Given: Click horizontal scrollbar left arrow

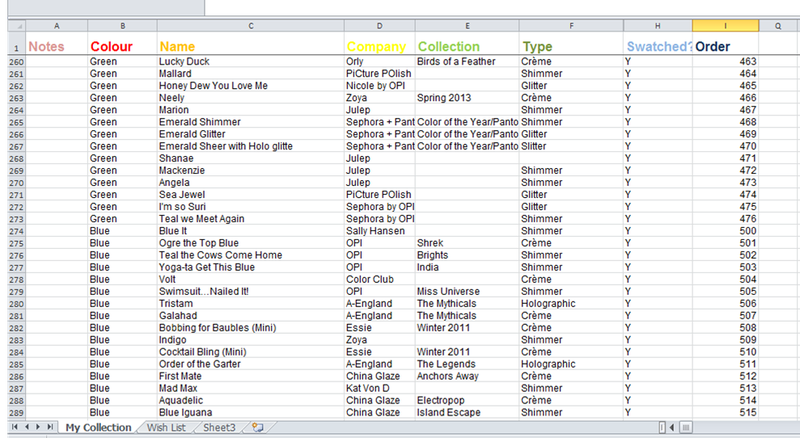Looking at the screenshot, I should pyautogui.click(x=672, y=427).
